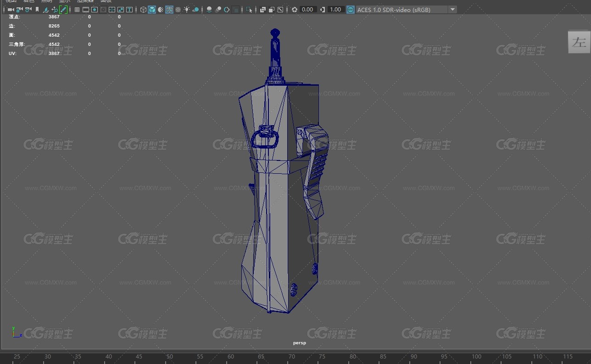Image resolution: width=591 pixels, height=364 pixels.
Task: Click the 边 count value 8265
Action: click(54, 26)
